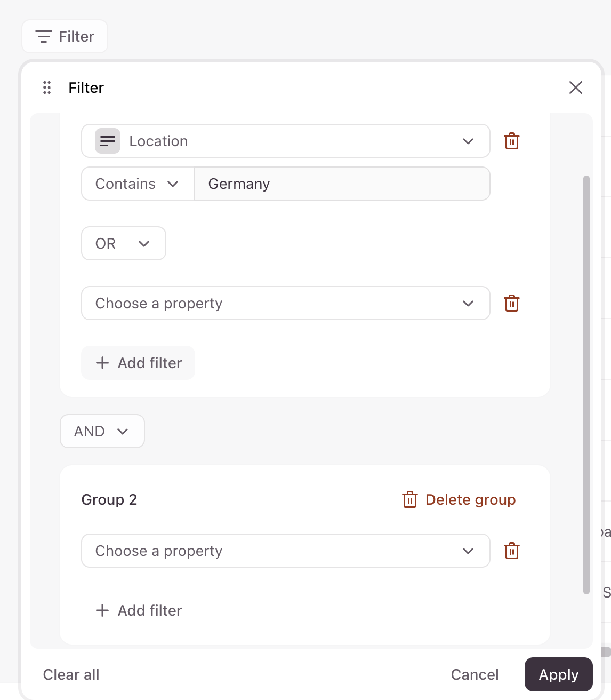Click into the Germany value field
This screenshot has width=611, height=700.
pos(342,184)
